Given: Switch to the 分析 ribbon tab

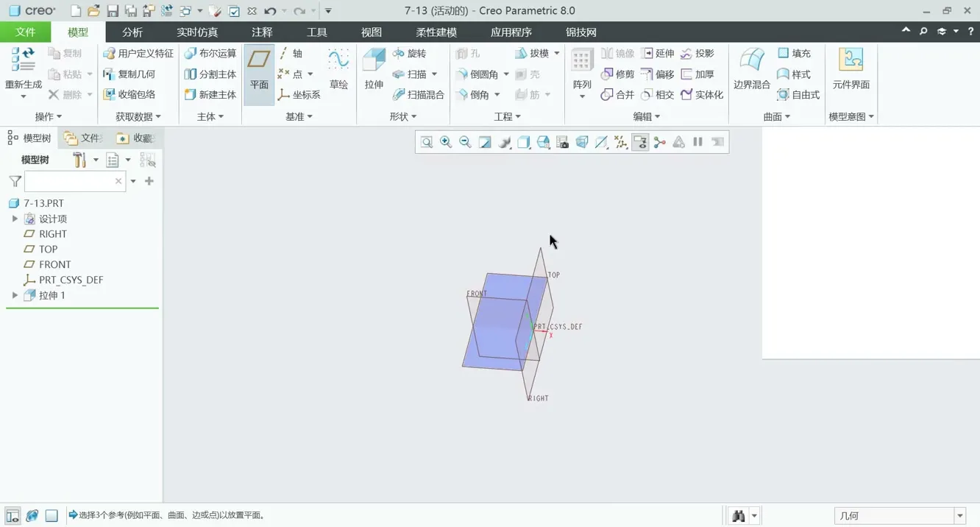Looking at the screenshot, I should point(132,32).
